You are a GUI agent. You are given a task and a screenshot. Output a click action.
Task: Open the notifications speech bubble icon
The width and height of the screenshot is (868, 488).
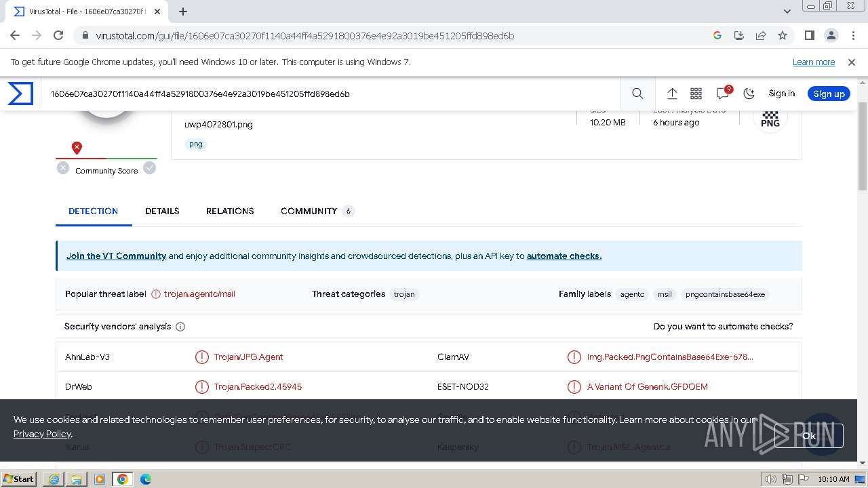723,94
